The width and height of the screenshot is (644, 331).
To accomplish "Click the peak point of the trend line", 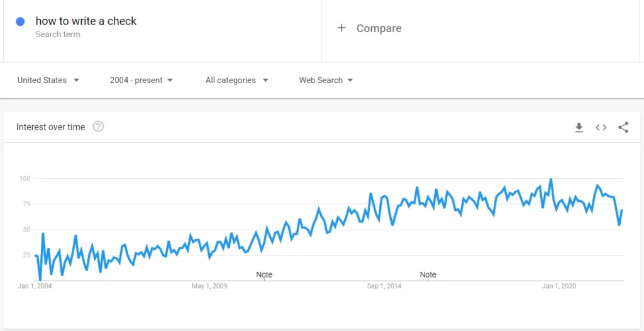I will (551, 179).
